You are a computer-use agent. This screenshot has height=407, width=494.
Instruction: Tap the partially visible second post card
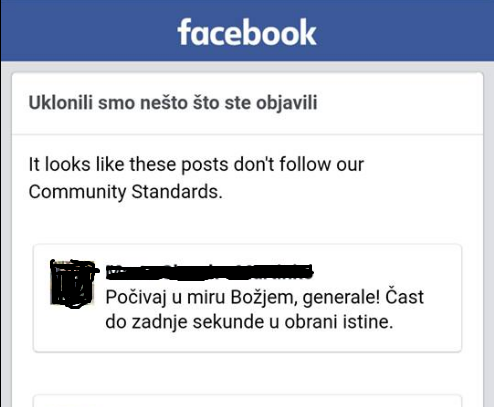point(247,401)
